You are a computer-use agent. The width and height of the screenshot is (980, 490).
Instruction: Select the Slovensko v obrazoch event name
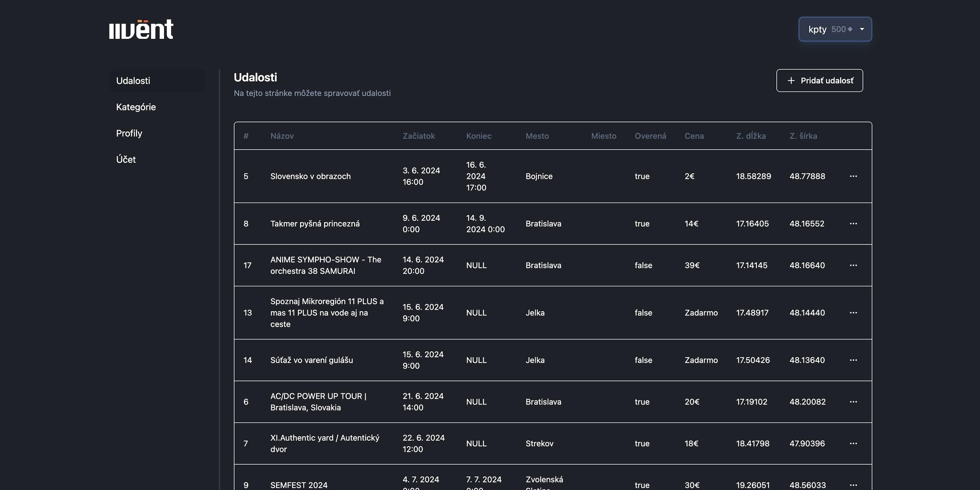(x=310, y=176)
